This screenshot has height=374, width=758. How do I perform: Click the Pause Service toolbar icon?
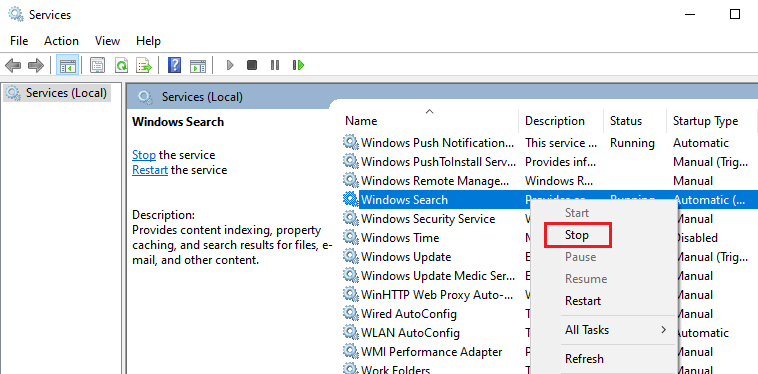pyautogui.click(x=275, y=65)
